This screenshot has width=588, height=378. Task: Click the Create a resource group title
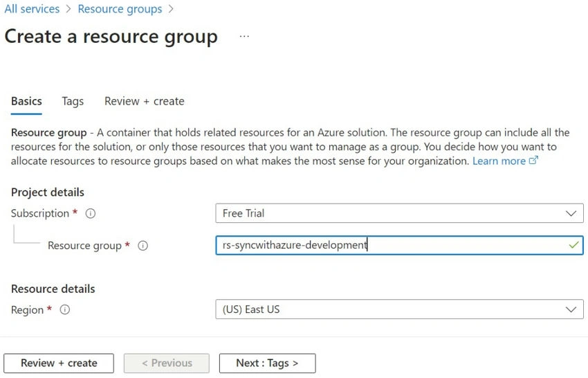click(111, 37)
